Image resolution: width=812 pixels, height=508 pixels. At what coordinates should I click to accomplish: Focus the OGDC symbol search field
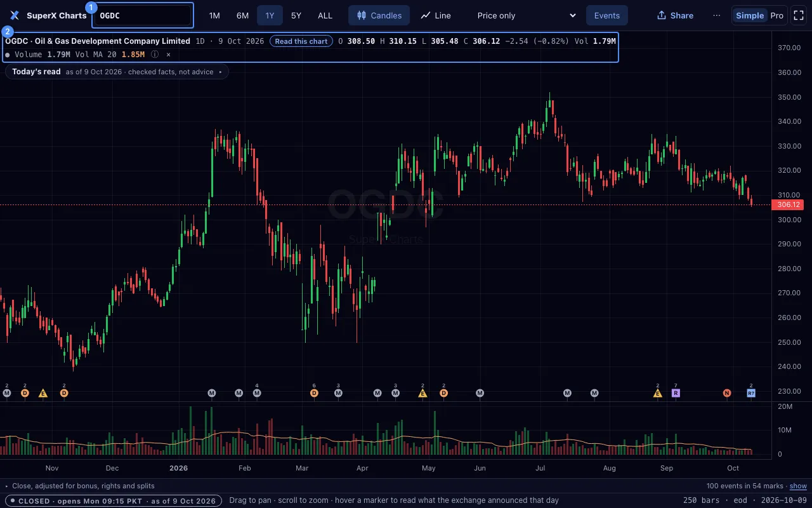143,15
